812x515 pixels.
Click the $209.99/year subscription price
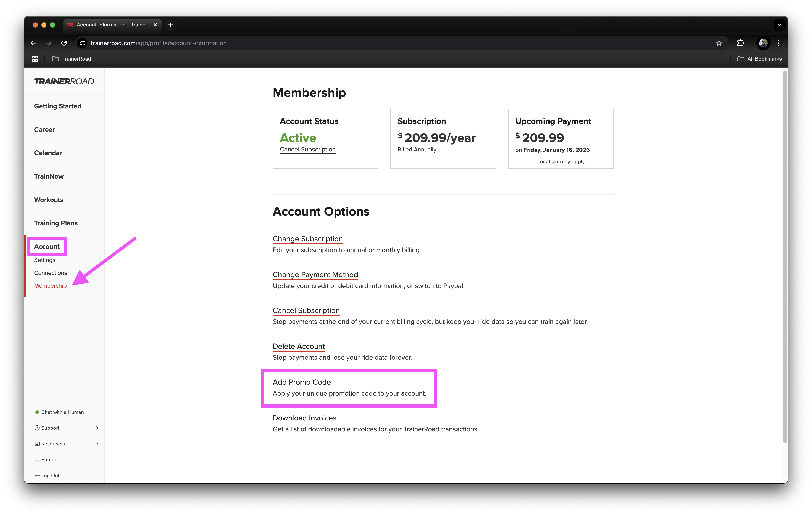point(437,138)
